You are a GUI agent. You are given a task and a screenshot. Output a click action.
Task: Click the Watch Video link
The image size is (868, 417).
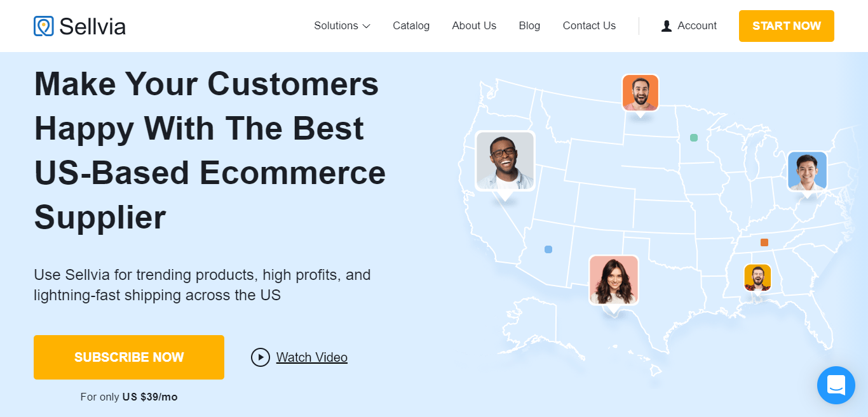pos(312,357)
